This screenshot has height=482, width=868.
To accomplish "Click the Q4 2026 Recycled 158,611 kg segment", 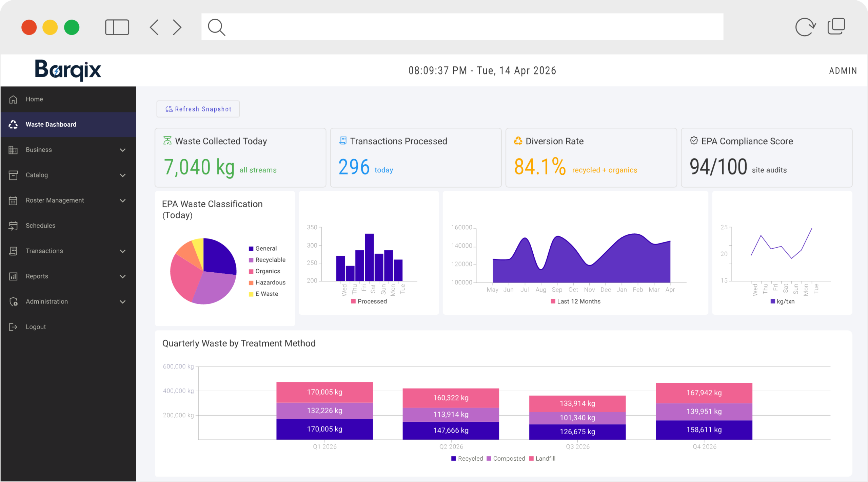I will 704,430.
